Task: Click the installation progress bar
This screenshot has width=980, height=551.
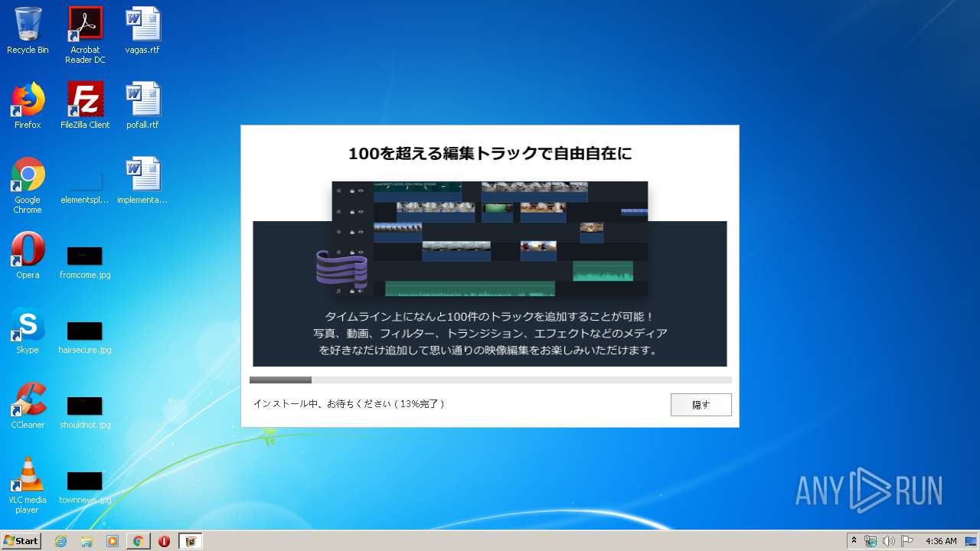Action: coord(490,380)
